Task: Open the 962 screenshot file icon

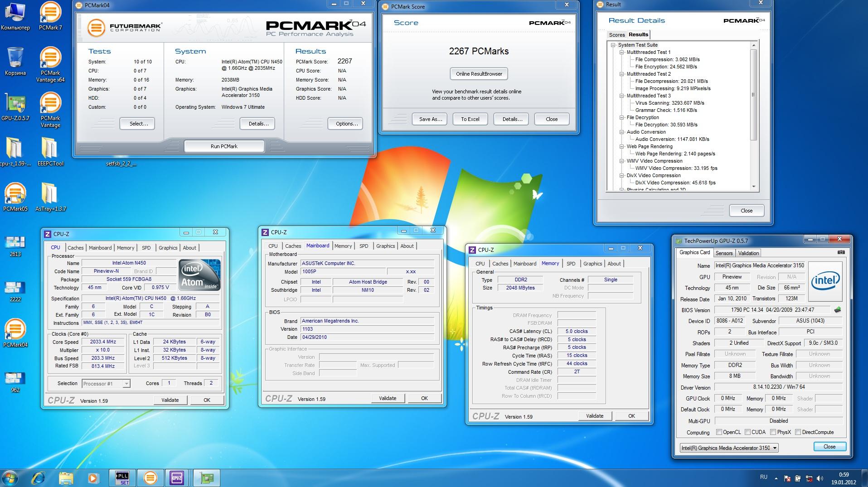Action: tap(15, 381)
